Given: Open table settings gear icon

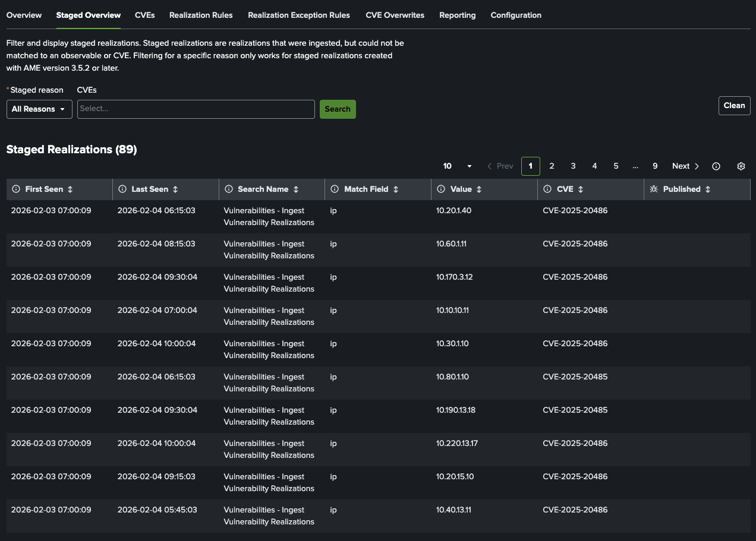Looking at the screenshot, I should pyautogui.click(x=741, y=166).
